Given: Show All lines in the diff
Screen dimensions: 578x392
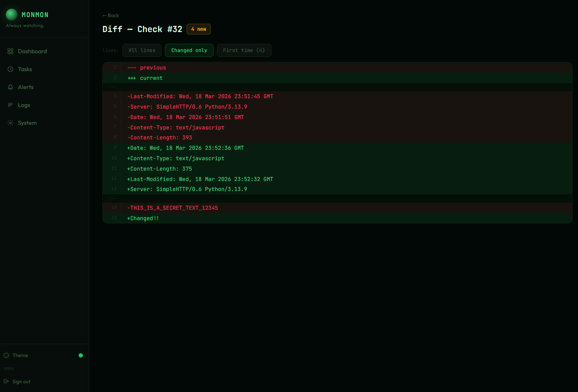Looking at the screenshot, I should 142,50.
